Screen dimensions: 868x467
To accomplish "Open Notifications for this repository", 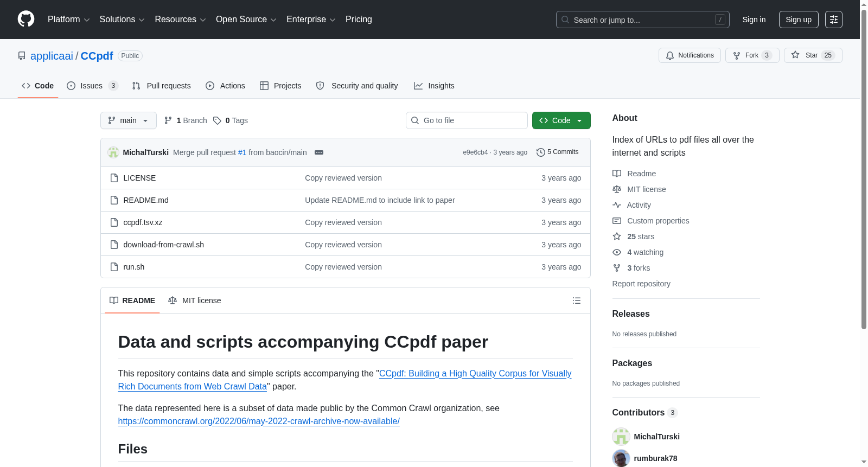I will [690, 55].
